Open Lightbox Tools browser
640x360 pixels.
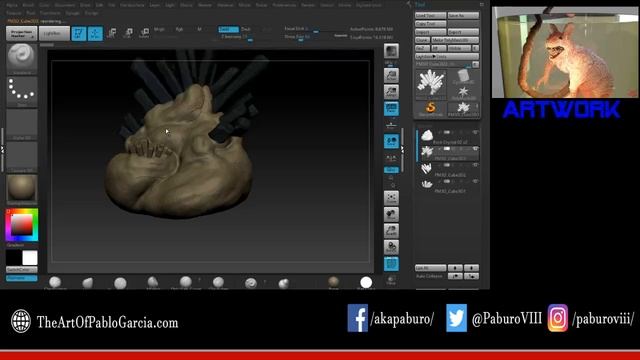[x=447, y=56]
